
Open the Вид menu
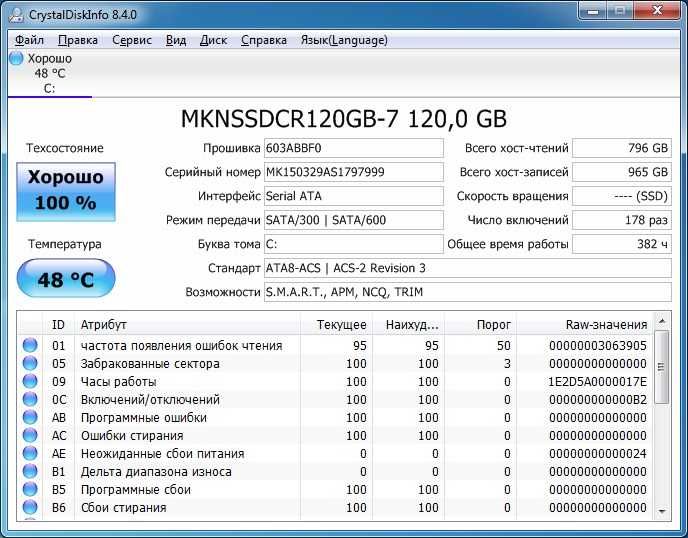(176, 40)
